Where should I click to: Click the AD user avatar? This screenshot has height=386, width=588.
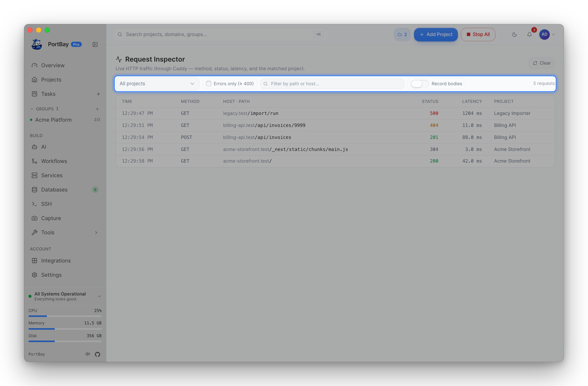coord(544,35)
